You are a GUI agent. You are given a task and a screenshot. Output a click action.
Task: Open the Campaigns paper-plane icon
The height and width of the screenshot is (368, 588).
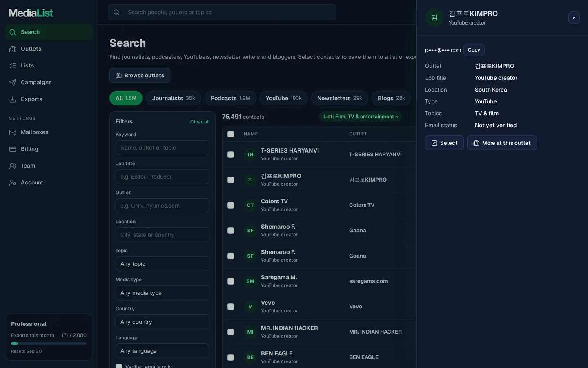[13, 83]
